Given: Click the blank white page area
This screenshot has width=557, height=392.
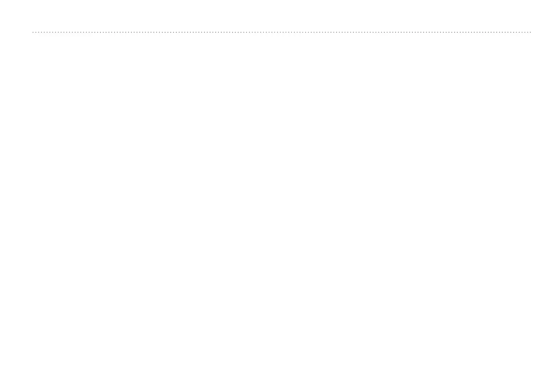Looking at the screenshot, I should [x=279, y=213].
